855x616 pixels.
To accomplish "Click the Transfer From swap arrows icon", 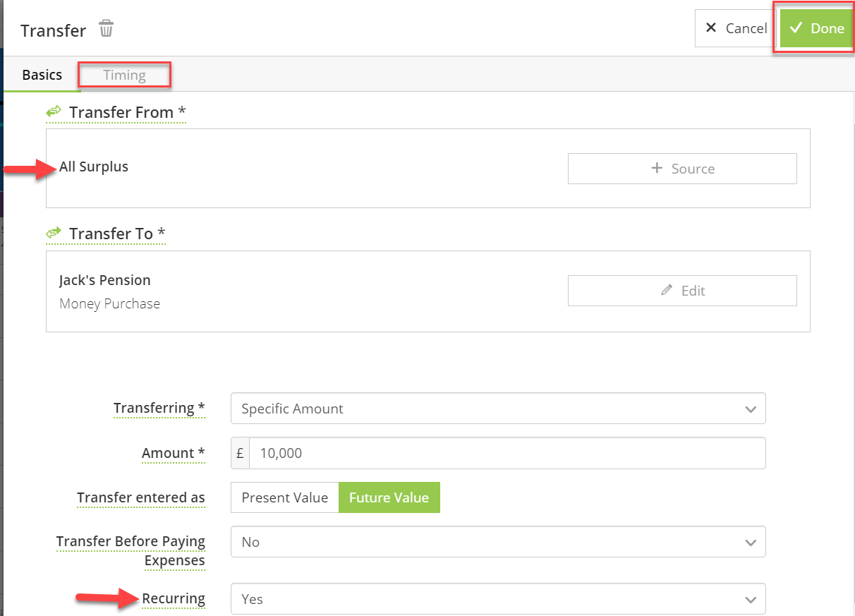I will tap(54, 111).
